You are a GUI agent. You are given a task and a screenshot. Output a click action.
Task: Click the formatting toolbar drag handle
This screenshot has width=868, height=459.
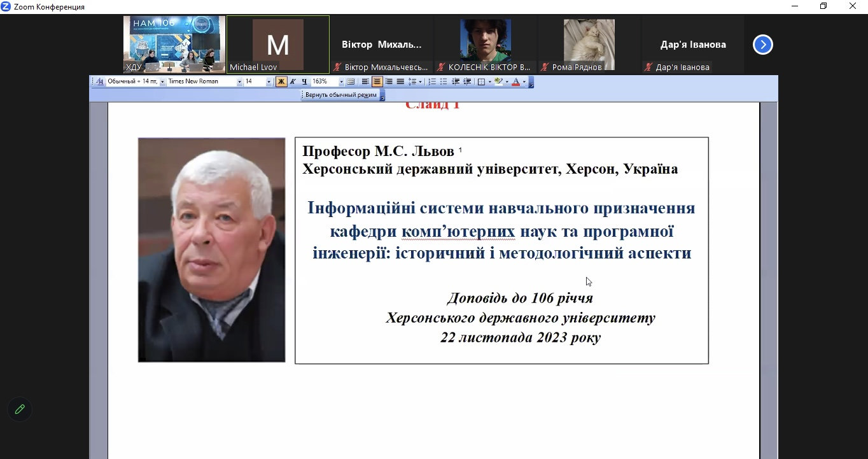pos(92,81)
